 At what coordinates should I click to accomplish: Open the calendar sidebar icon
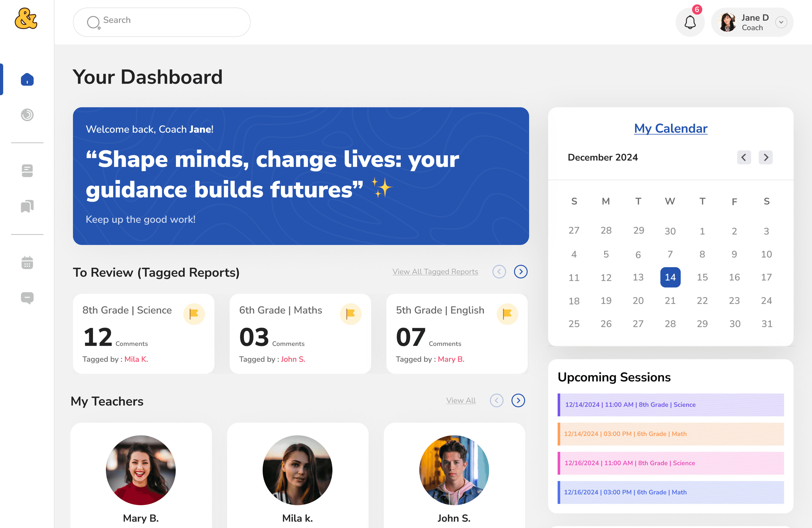[x=27, y=263]
